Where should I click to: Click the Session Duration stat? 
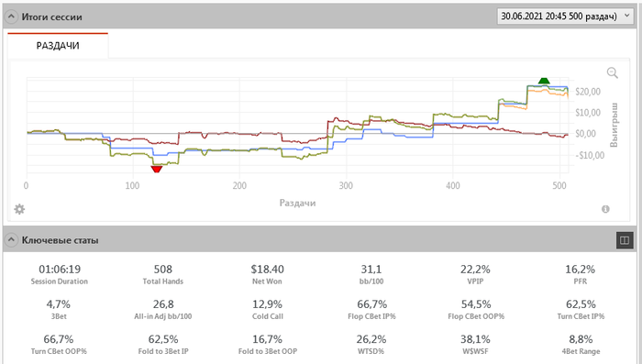[x=60, y=274]
